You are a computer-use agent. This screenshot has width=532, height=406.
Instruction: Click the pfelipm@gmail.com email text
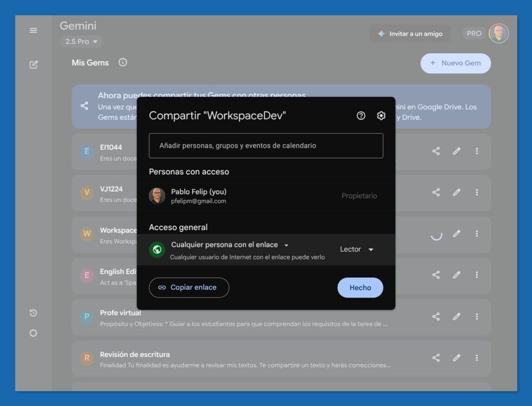click(198, 201)
